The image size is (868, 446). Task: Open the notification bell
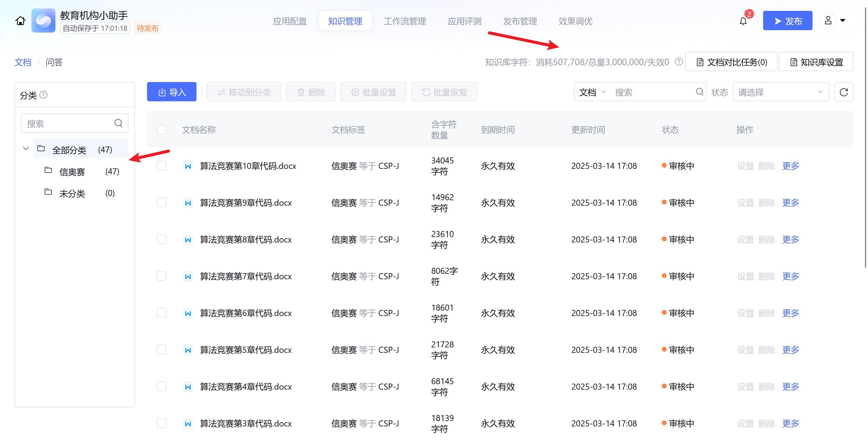[x=743, y=21]
